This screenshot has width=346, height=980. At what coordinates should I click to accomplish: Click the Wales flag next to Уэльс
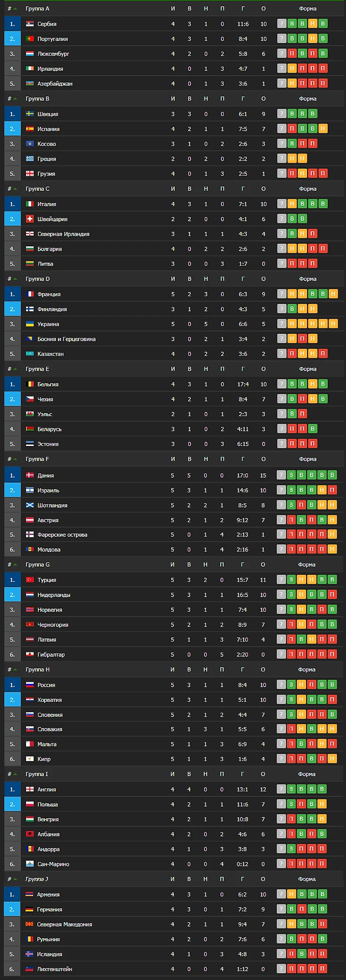[x=29, y=414]
